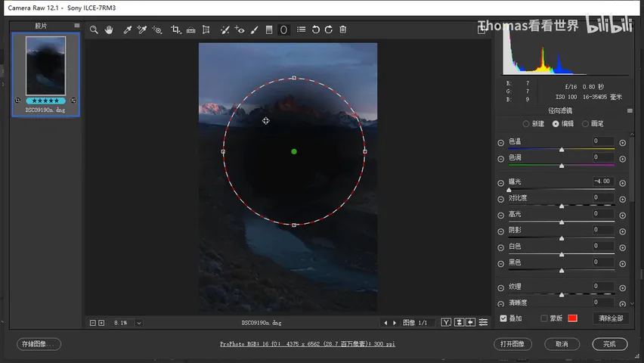Select the Radial Filter tool

pyautogui.click(x=283, y=29)
